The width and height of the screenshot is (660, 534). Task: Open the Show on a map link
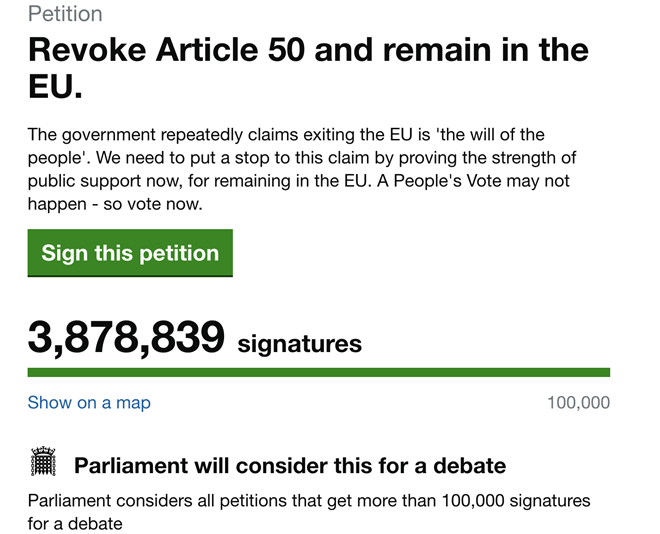[89, 403]
